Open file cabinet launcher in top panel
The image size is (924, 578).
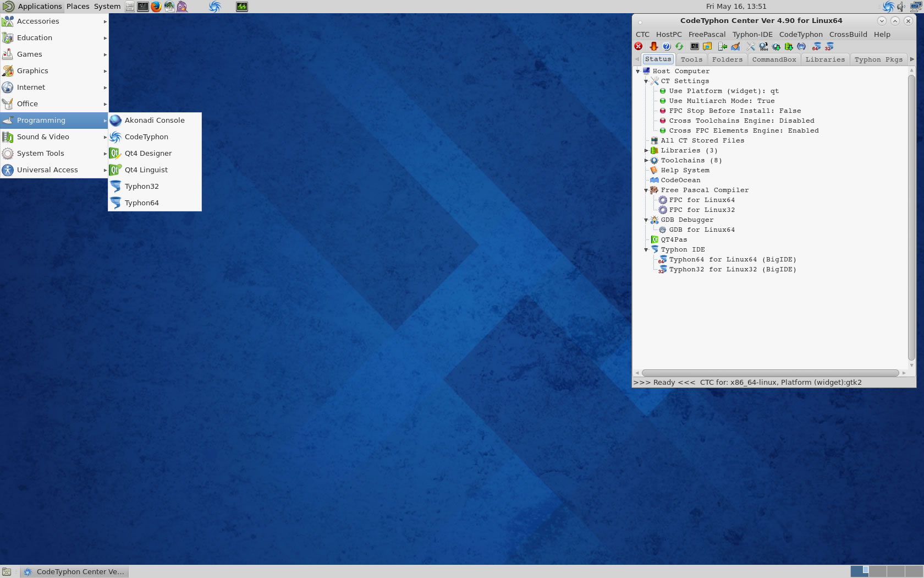point(130,7)
